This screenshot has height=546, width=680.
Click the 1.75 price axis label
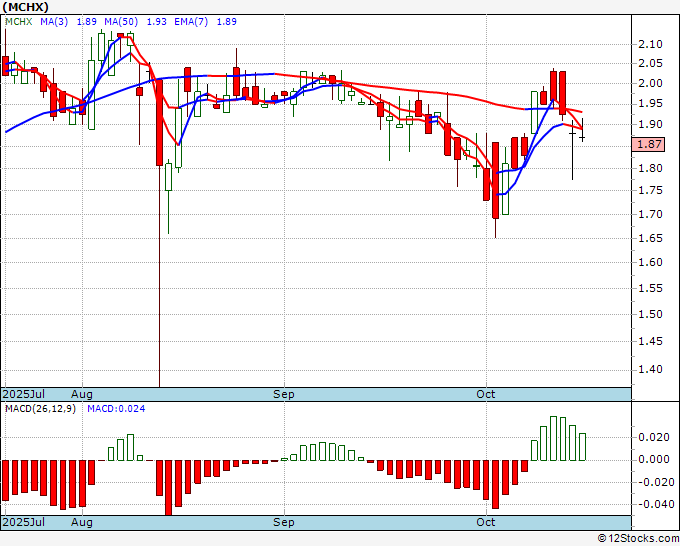(x=651, y=190)
